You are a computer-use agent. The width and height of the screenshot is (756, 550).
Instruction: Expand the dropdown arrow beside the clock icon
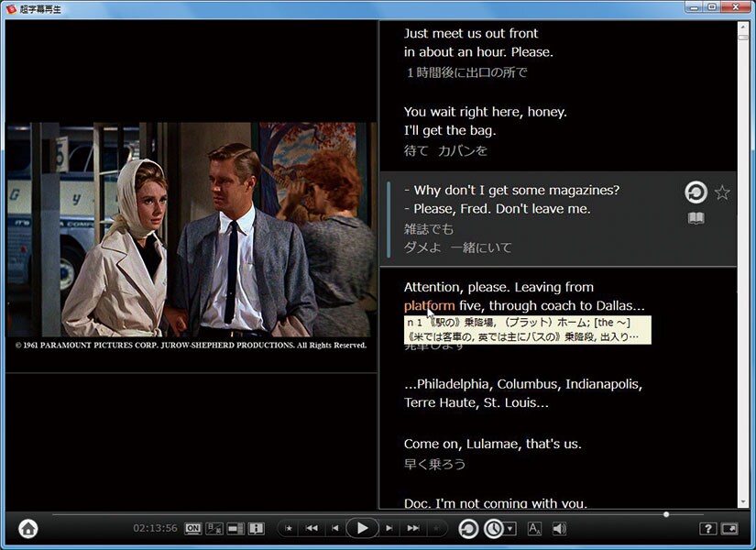510,529
